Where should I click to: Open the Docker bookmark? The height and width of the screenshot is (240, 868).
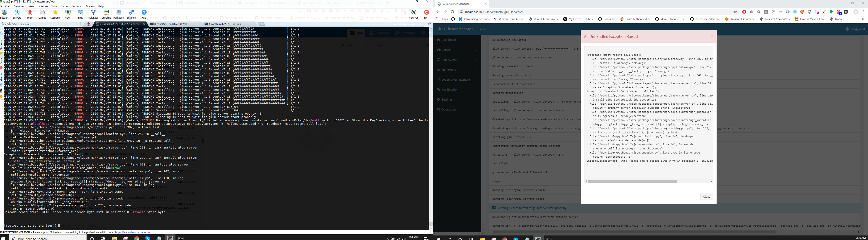(x=837, y=19)
